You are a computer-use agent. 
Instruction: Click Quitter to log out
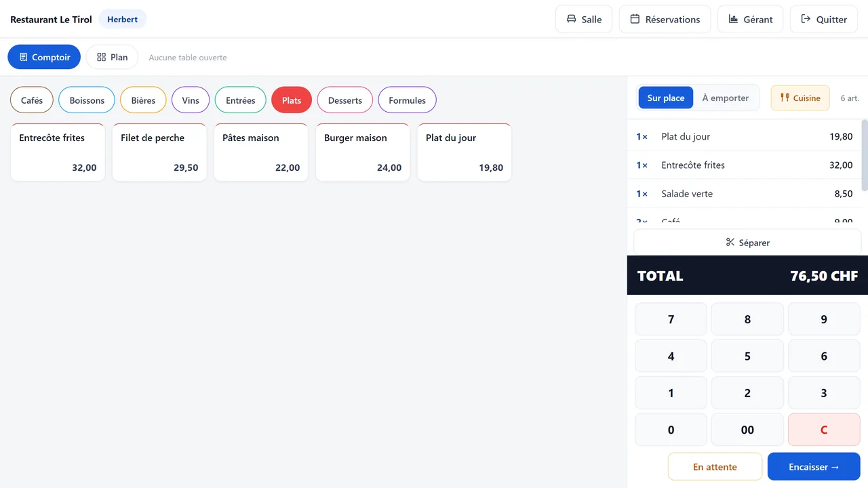(823, 19)
